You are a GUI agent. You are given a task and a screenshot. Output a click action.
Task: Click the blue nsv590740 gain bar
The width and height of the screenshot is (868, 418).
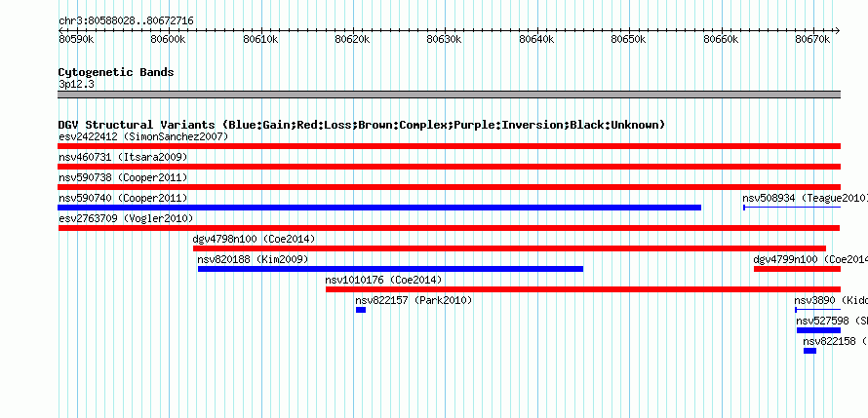[x=379, y=208]
